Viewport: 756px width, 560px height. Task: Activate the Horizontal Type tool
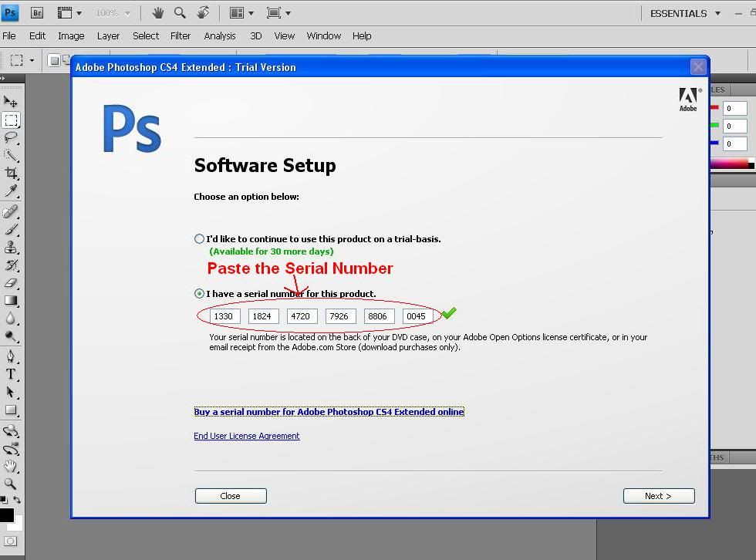coord(11,374)
